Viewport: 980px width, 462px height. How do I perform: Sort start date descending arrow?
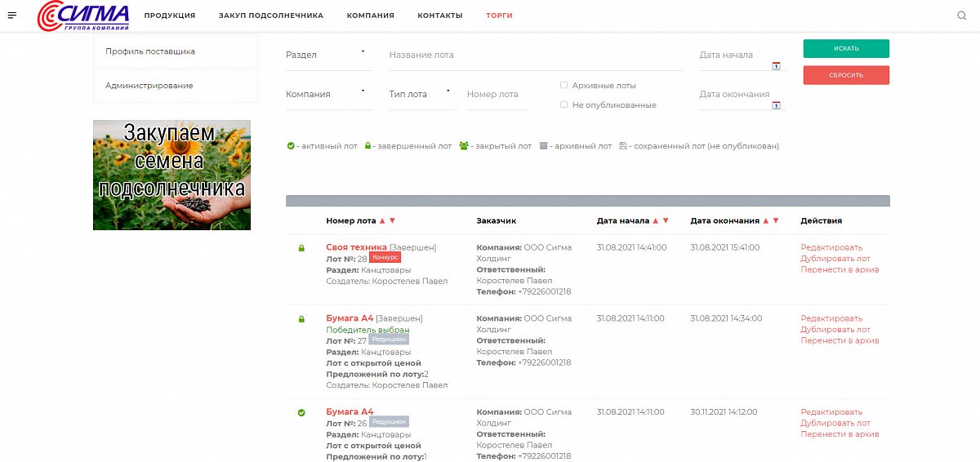pos(666,220)
